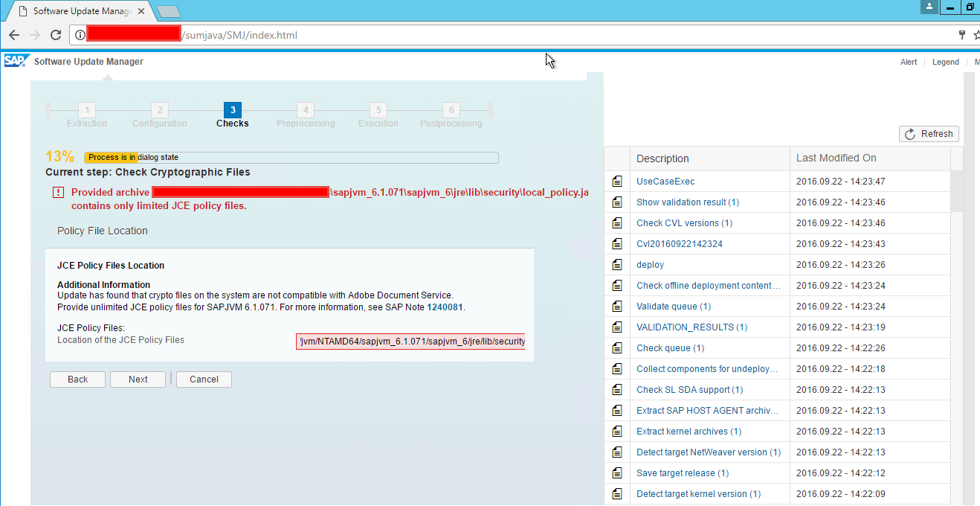980x506 pixels.
Task: Open log icon for Extract SAP HOST AGENT archive
Action: point(617,411)
